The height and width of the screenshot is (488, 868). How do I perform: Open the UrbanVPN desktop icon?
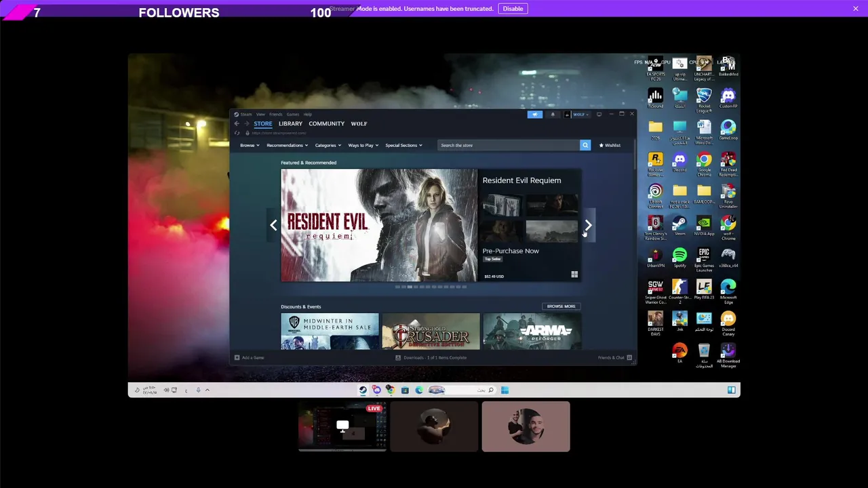[x=655, y=258]
